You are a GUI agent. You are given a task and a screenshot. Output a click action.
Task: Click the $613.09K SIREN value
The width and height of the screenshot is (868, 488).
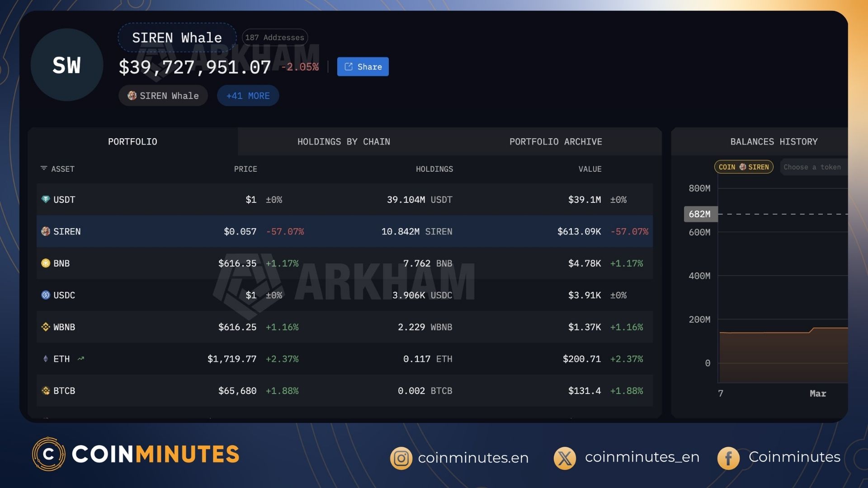[579, 231]
